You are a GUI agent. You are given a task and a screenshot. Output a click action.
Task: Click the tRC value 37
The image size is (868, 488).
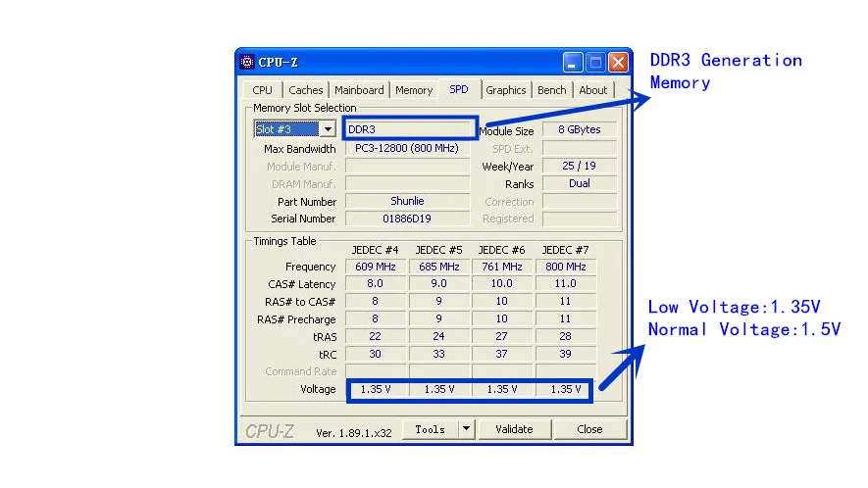point(501,354)
